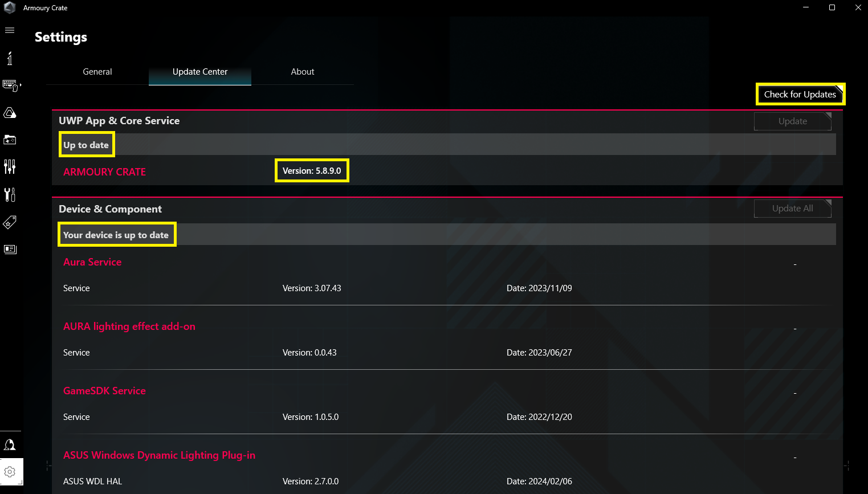Select the Update Center tab
Image resolution: width=868 pixels, height=494 pixels.
click(200, 72)
